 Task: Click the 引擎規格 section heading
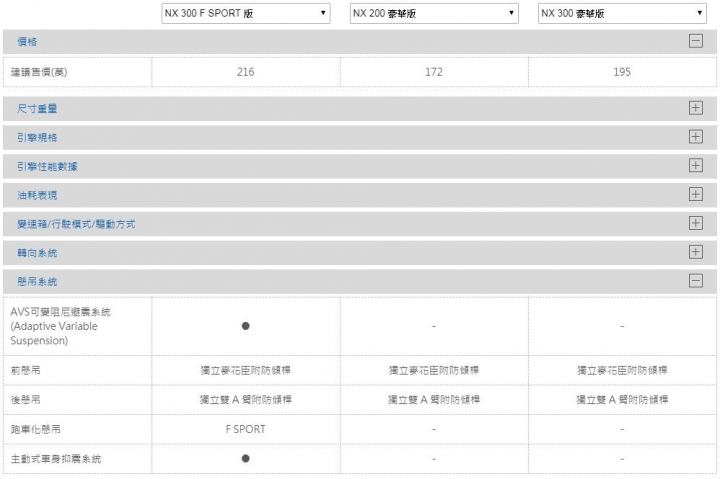coord(37,137)
